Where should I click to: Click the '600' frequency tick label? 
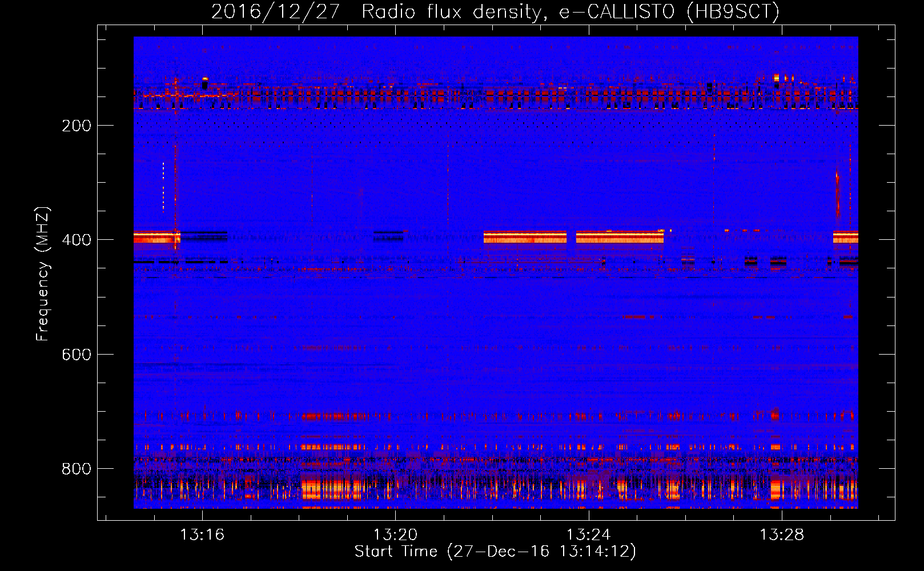coord(77,355)
